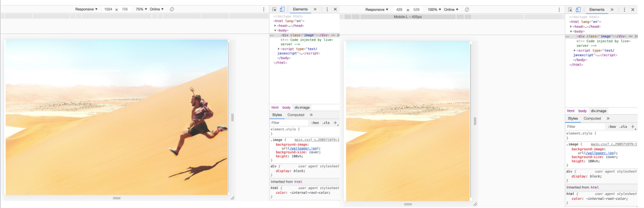This screenshot has height=208, width=644.
Task: Open /wallpaper.jpg link in right Styles
Action: (x=599, y=153)
